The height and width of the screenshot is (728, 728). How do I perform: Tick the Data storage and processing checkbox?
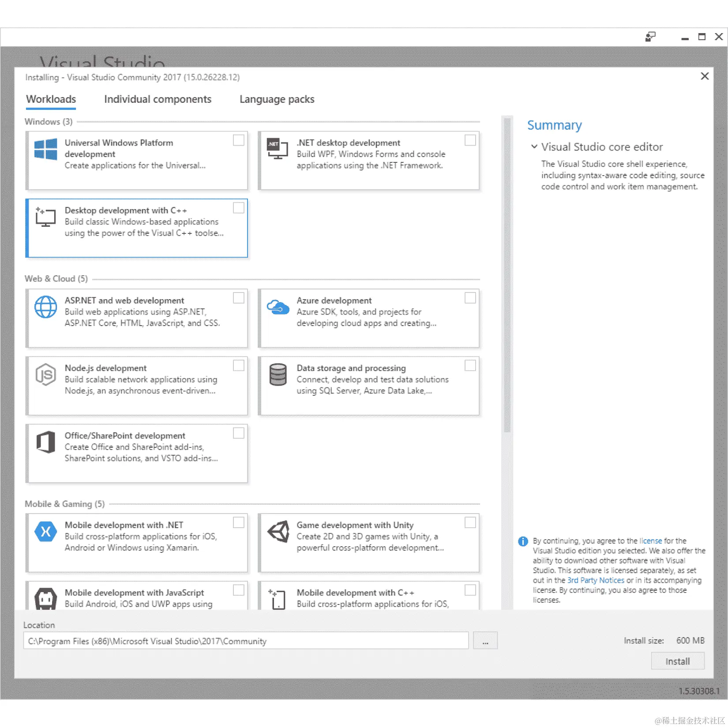coord(470,365)
